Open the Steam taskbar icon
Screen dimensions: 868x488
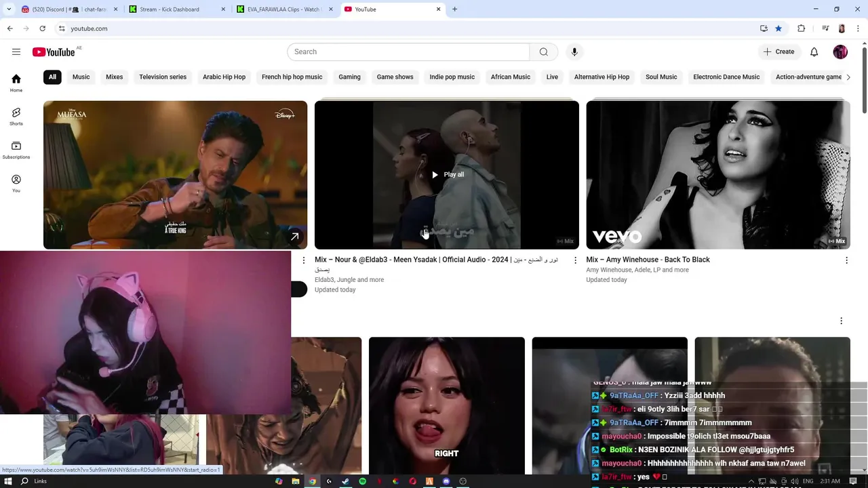(345, 481)
